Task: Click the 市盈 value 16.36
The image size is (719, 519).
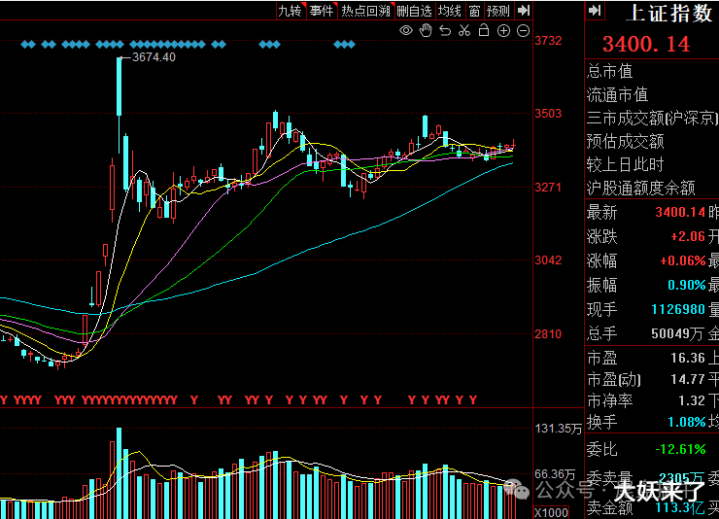Action: pos(687,358)
